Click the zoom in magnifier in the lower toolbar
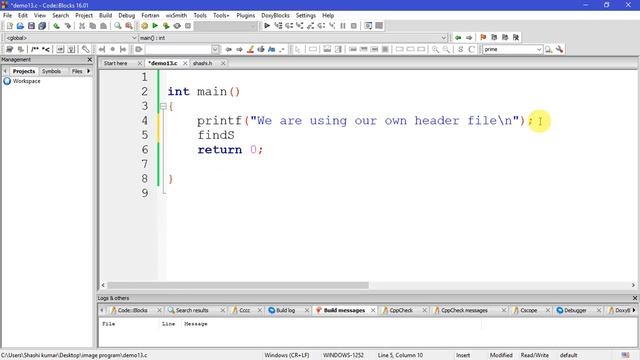Screen dimensions: 640x360 (x=436, y=49)
